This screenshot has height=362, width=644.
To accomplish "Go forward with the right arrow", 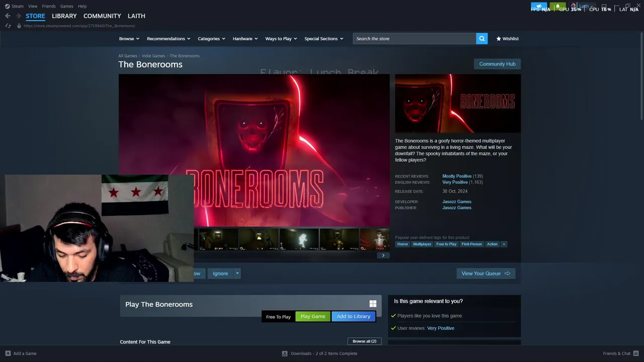I will 18,16.
